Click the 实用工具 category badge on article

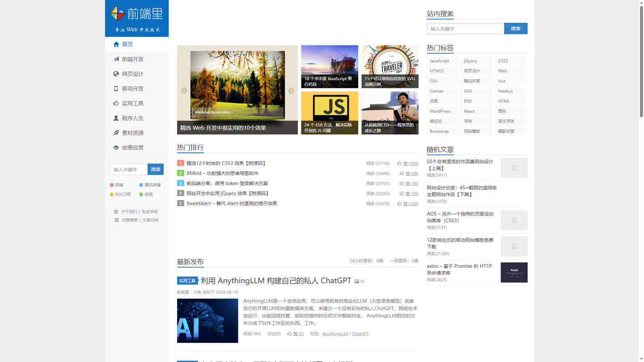[187, 281]
